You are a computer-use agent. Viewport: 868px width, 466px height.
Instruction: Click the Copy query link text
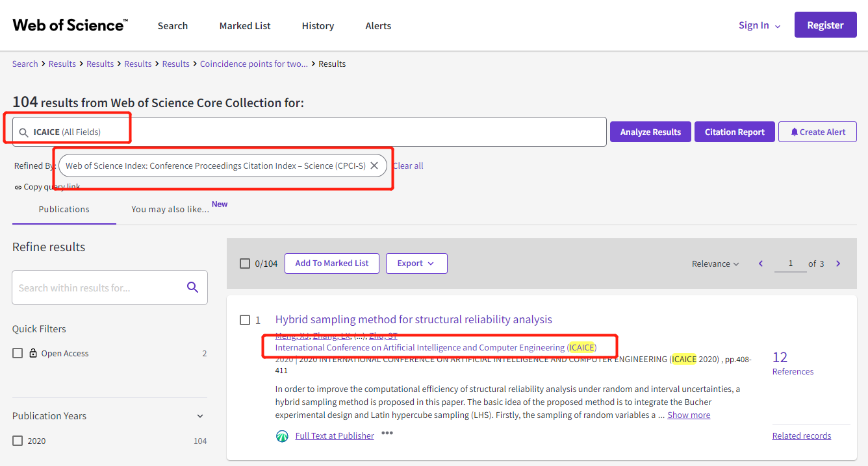[52, 187]
